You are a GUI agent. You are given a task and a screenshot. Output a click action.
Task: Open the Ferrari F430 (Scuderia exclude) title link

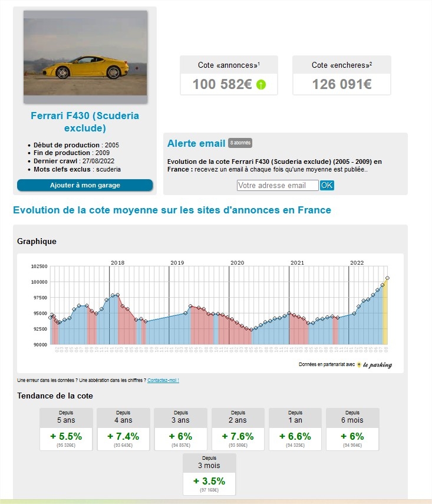click(x=85, y=122)
